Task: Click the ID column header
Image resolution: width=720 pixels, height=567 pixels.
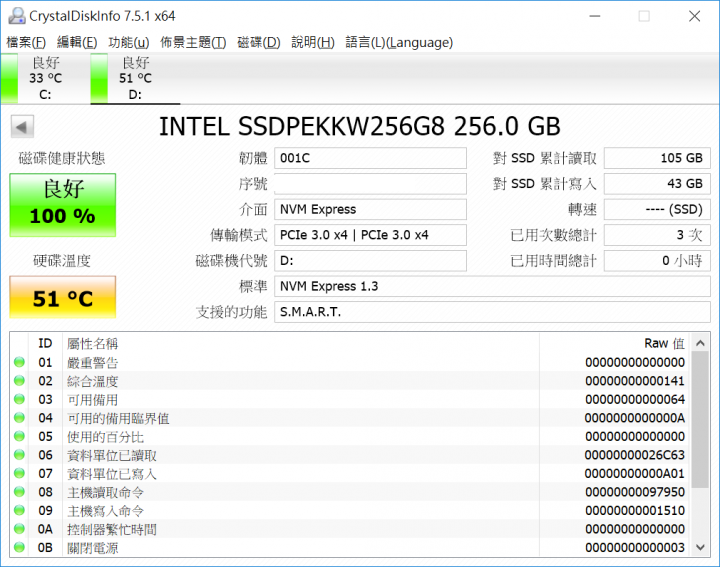Action: (x=45, y=343)
